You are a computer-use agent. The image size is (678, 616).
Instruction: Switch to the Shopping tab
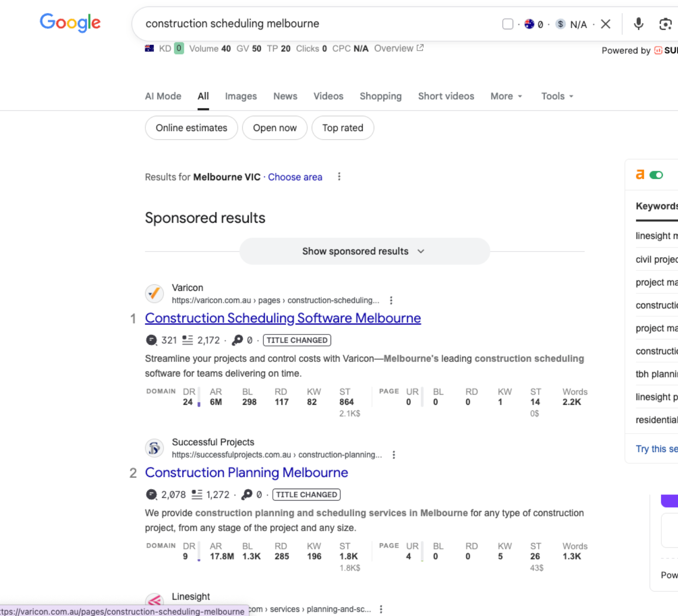coord(380,96)
